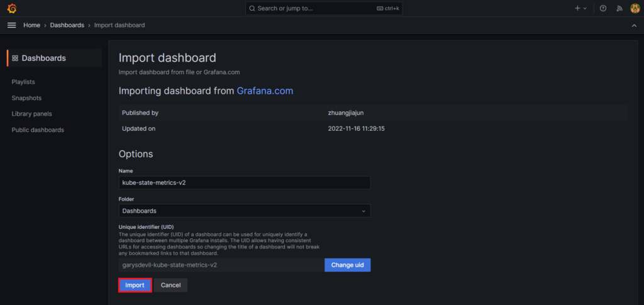Click the Grafana logo icon
This screenshot has height=305, width=644.
12,8
